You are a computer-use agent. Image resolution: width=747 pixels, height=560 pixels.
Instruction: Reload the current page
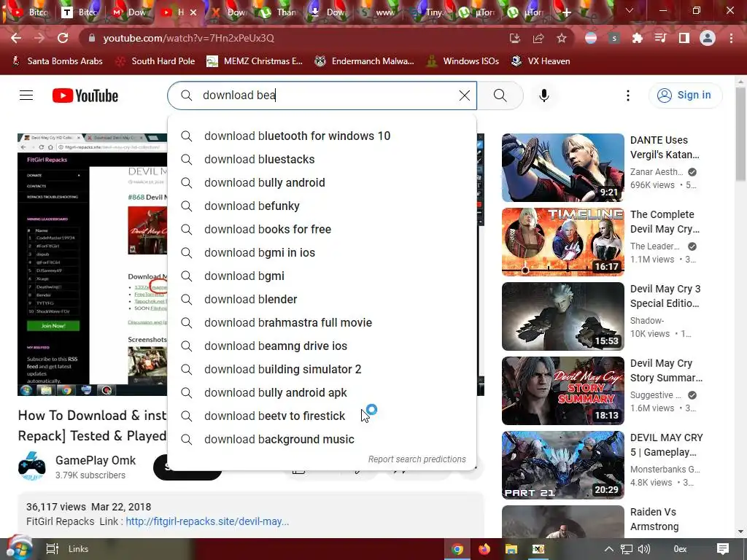[63, 38]
